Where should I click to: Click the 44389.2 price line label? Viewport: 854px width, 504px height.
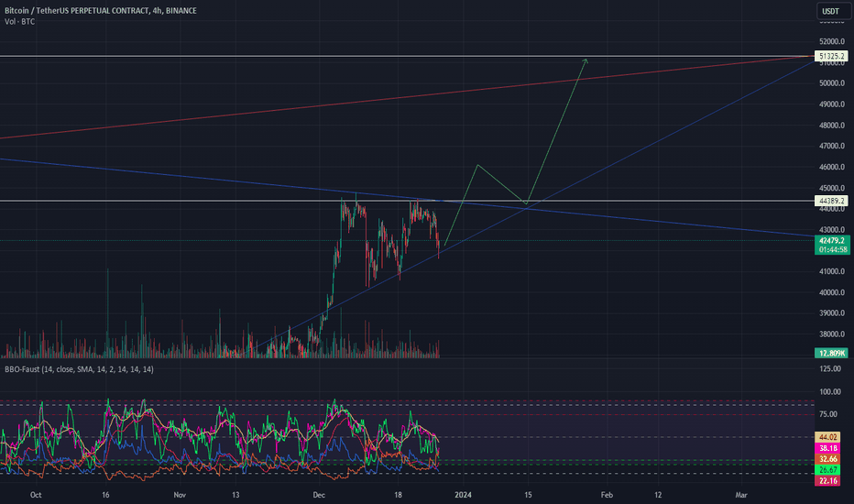pos(831,201)
